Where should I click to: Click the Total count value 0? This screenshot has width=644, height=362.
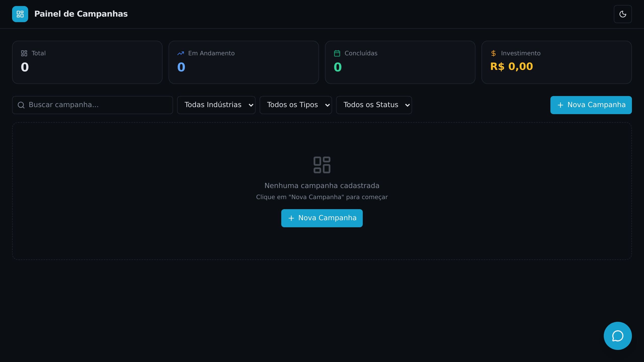pyautogui.click(x=25, y=67)
